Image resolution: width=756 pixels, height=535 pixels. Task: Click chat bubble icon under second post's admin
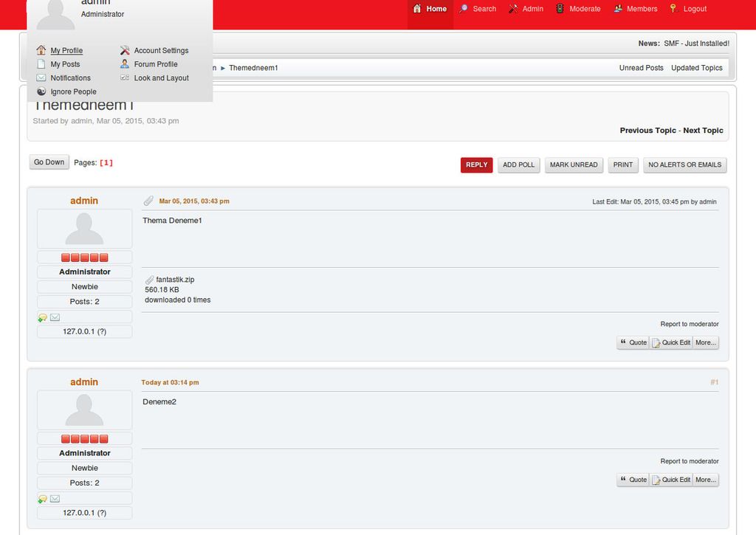coord(42,499)
